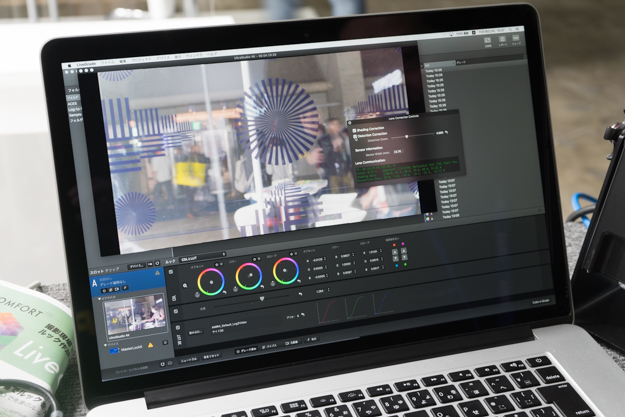
Task: Click the Sensor Width input field
Action: [x=398, y=152]
